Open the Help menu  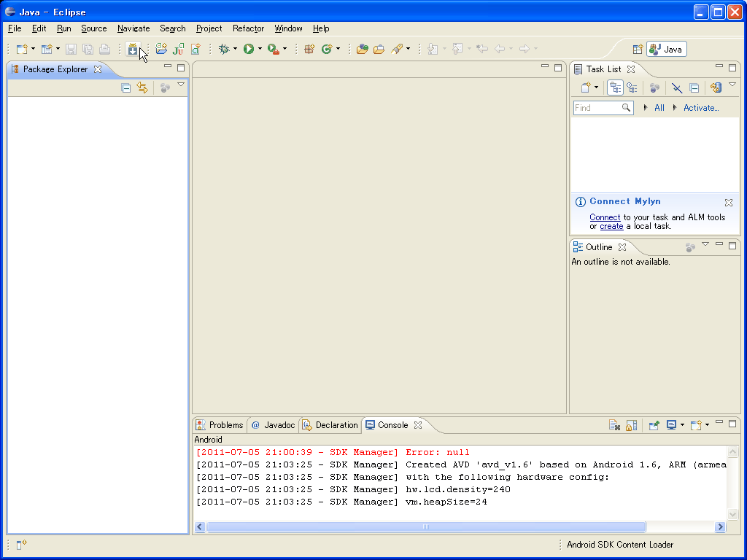click(x=321, y=28)
